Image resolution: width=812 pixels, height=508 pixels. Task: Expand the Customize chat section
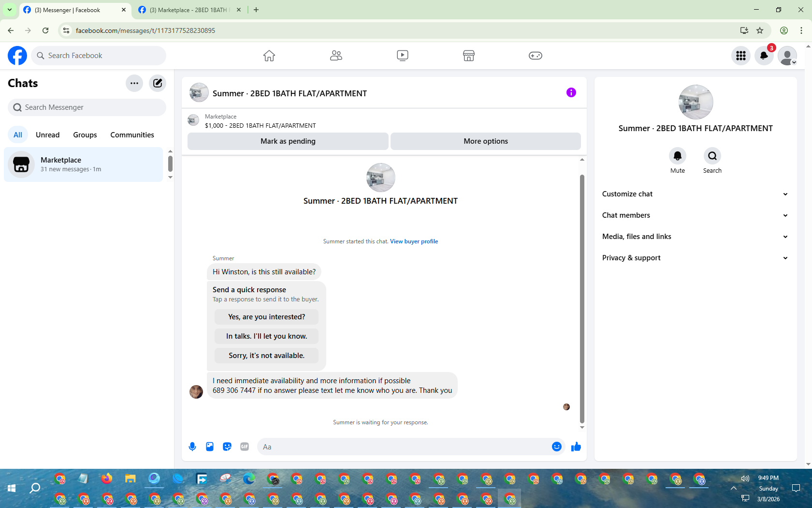[x=696, y=194]
